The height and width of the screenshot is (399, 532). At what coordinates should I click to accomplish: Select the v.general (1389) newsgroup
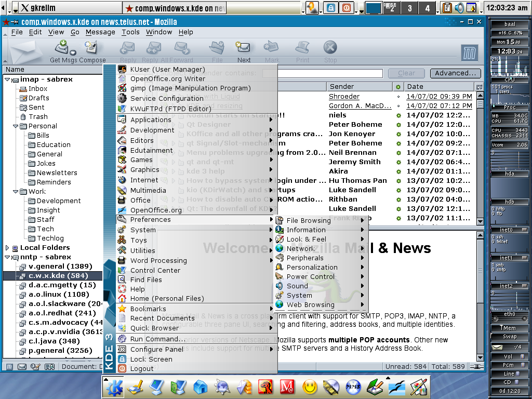(60, 267)
